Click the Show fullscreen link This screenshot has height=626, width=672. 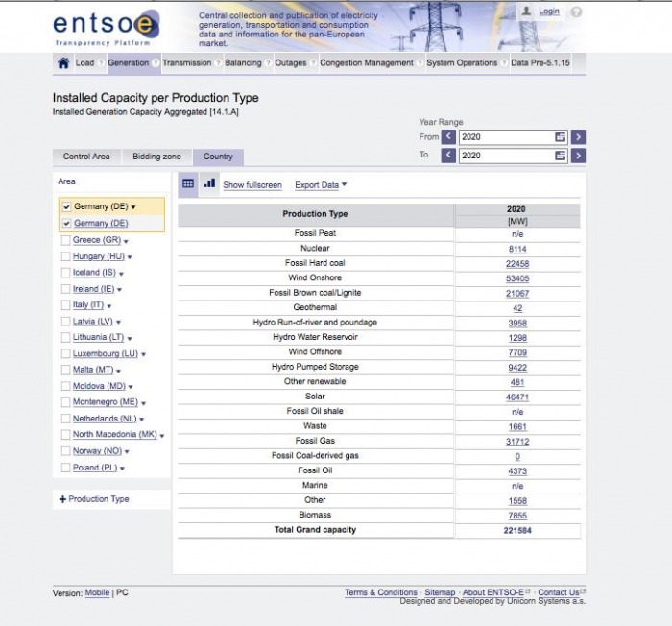252,185
